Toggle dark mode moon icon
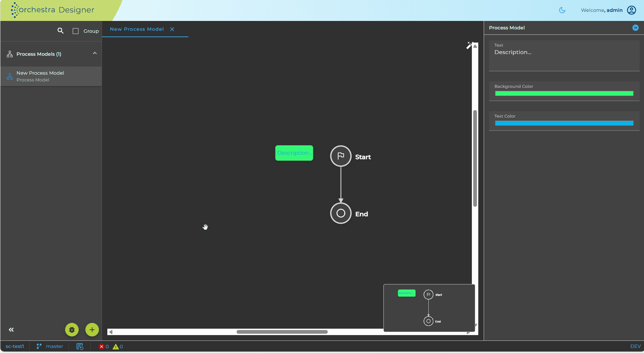The image size is (644, 354). [562, 10]
